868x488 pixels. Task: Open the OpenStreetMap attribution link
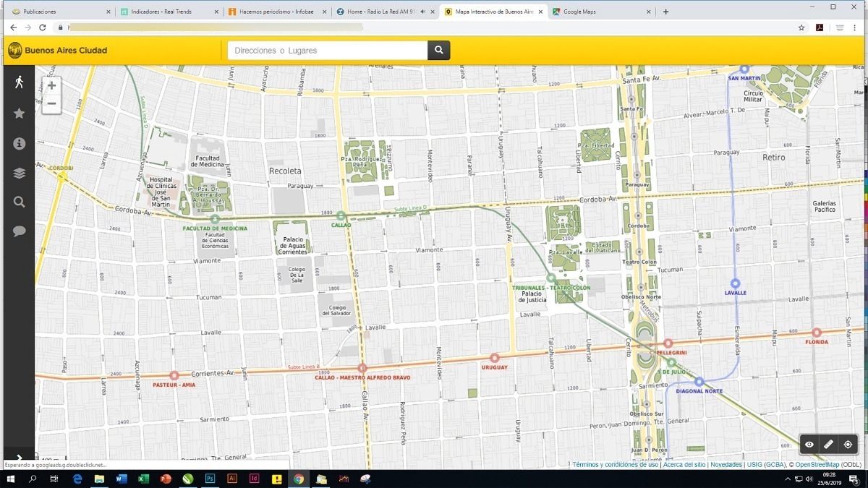pos(817,465)
